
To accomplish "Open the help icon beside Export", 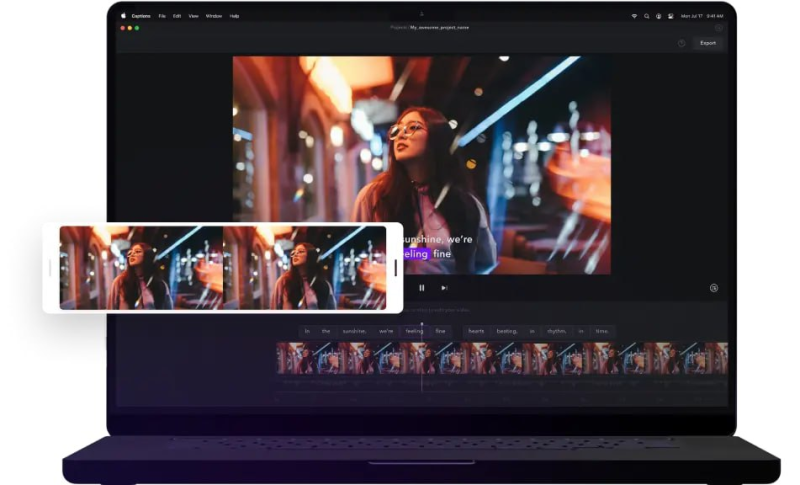I will 682,43.
